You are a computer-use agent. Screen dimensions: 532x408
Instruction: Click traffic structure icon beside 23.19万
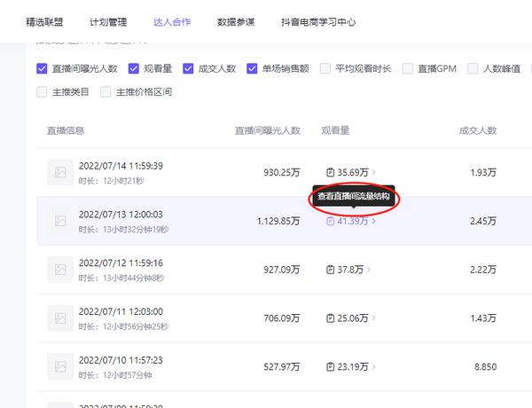coord(330,366)
